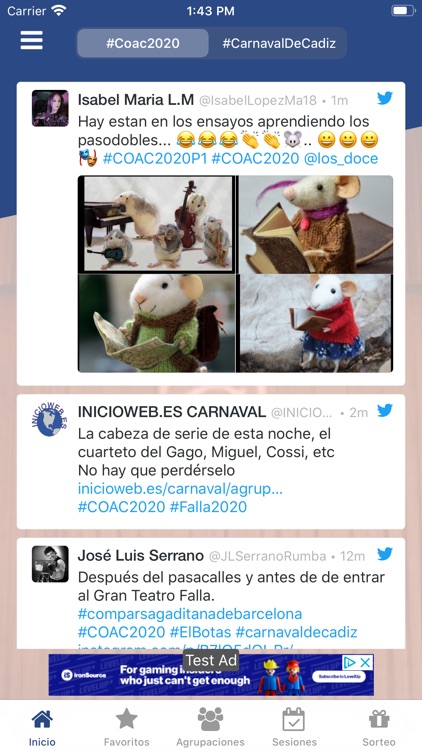Open the #comparsagaditanadebarcelona hashtag
Image resolution: width=422 pixels, height=750 pixels.
point(190,614)
